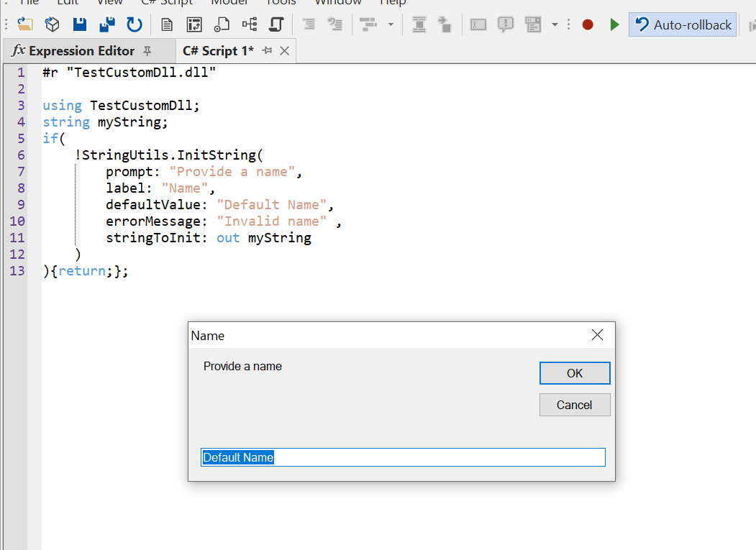Open the Model menu
This screenshot has width=756, height=550.
(229, 3)
